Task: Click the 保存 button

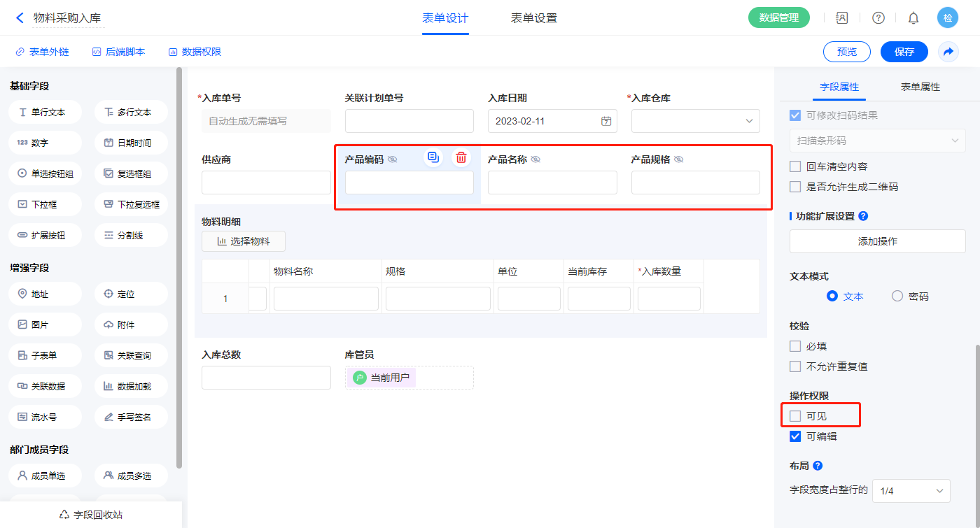Action: 904,52
